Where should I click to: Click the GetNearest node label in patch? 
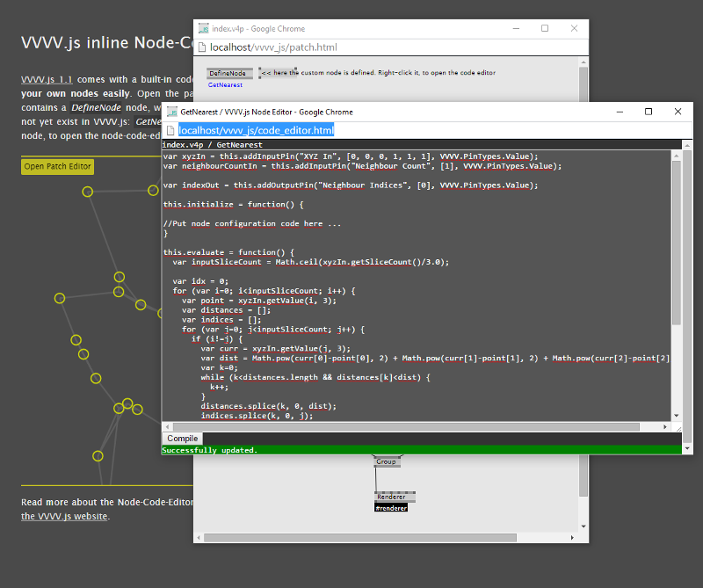pyautogui.click(x=225, y=84)
